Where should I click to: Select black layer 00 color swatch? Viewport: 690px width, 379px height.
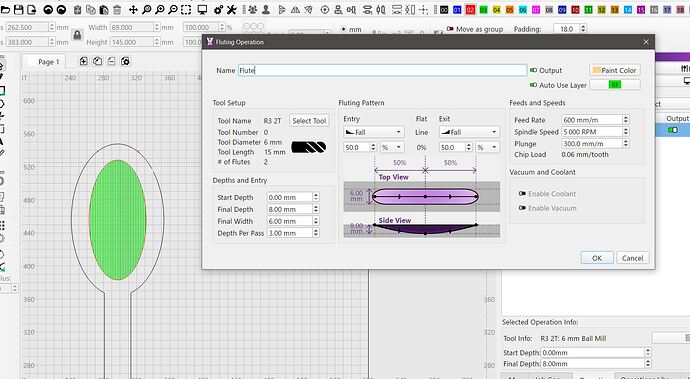tap(444, 9)
